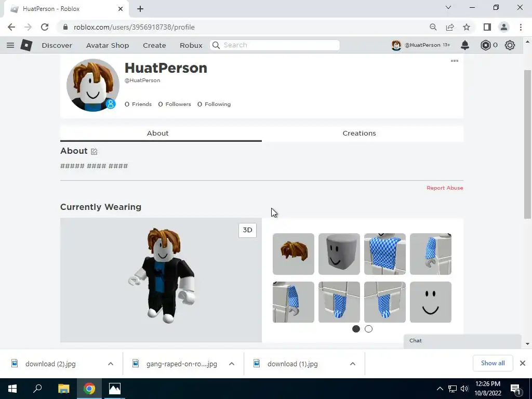Open the Robux balance icon
The image size is (532, 399).
point(486,45)
